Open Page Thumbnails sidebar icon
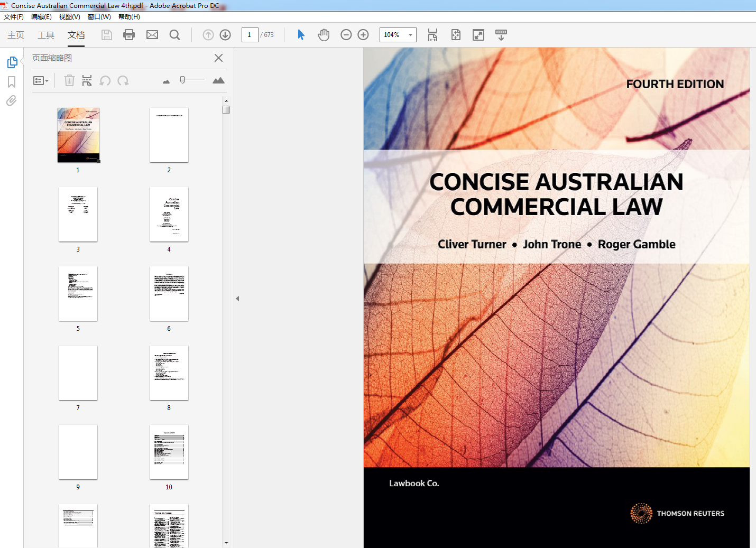The height and width of the screenshot is (548, 756). click(12, 62)
